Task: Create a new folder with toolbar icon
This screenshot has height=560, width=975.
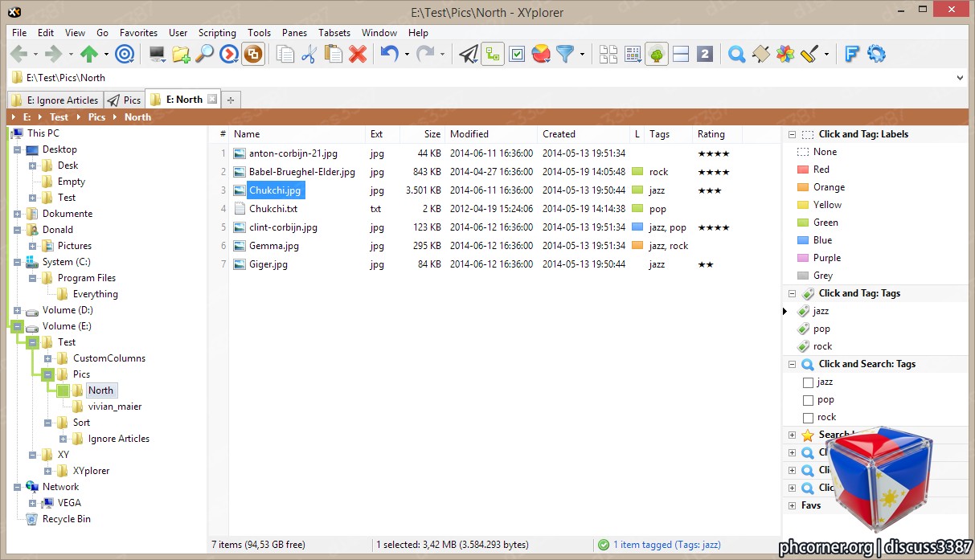Action: [181, 54]
